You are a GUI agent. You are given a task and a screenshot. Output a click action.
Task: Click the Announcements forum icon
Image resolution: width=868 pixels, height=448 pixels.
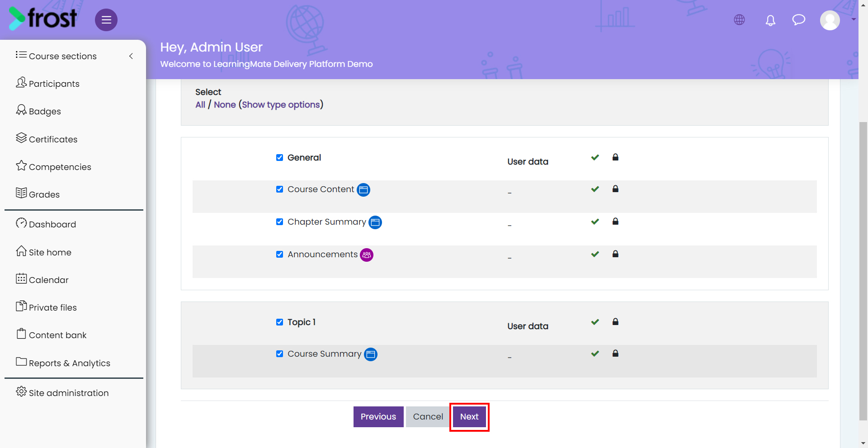(x=367, y=255)
